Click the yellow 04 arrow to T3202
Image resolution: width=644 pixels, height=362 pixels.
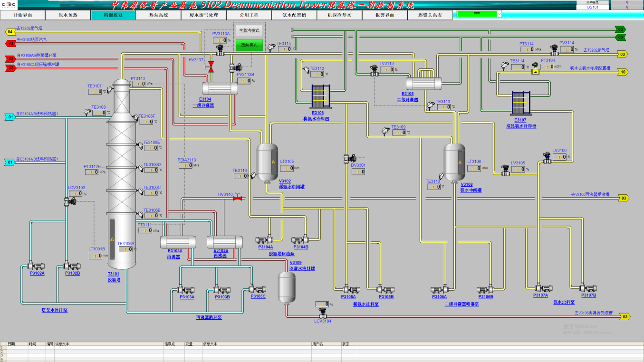(10, 32)
